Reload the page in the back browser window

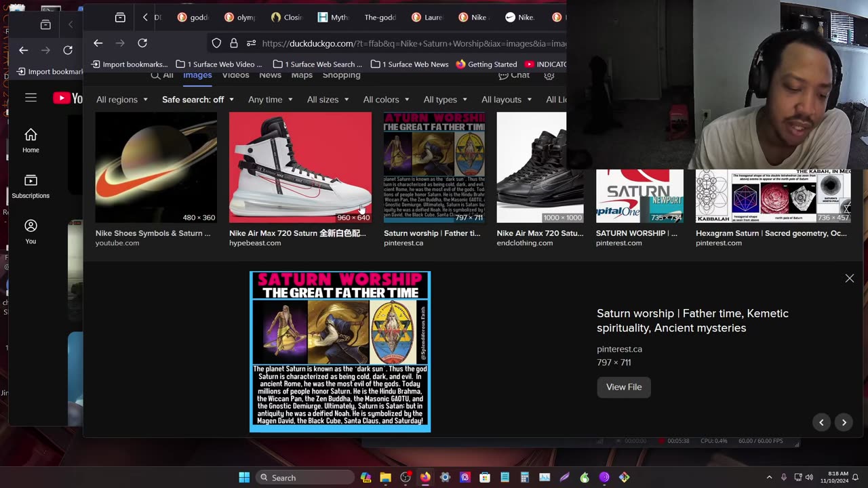pos(68,50)
